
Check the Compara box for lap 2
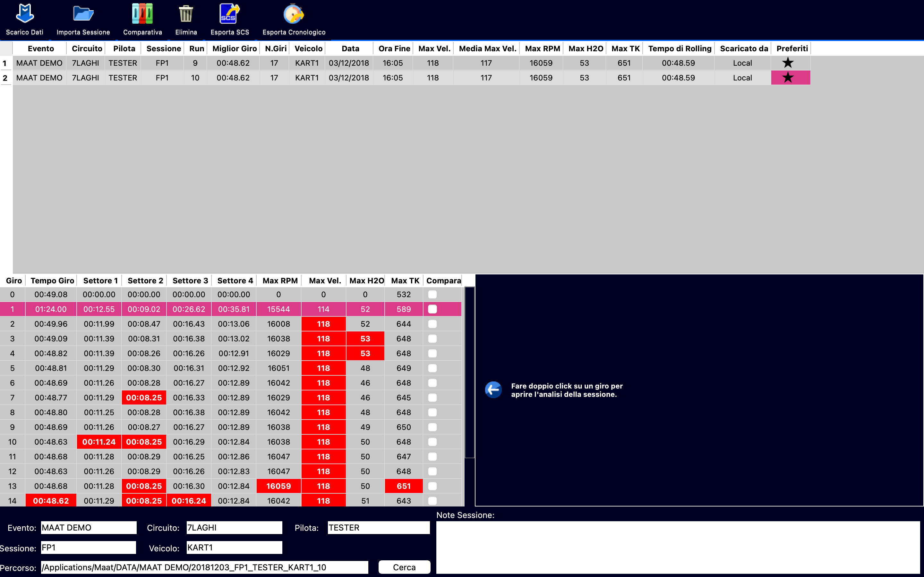tap(432, 324)
